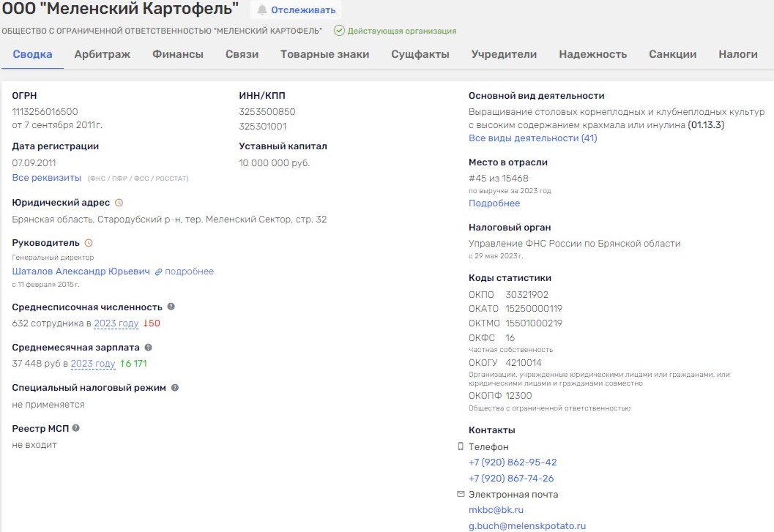Click the ОКФС code 16
This screenshot has width=774, height=532.
[510, 338]
